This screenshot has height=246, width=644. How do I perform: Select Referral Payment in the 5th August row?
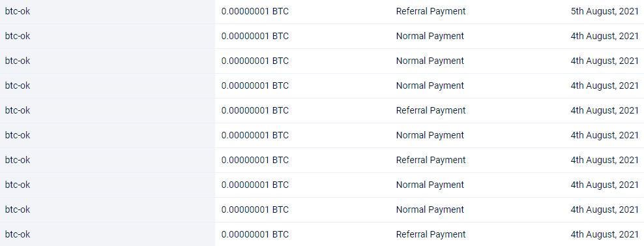[x=431, y=12]
